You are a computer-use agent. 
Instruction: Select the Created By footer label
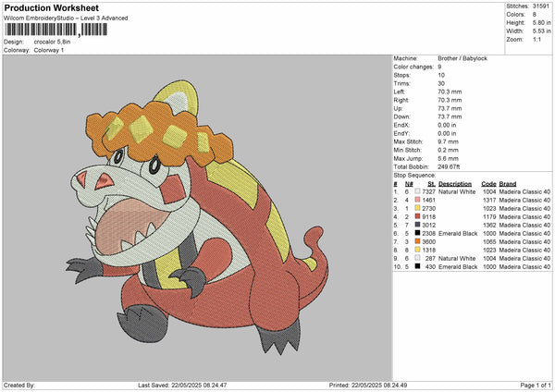pos(19,385)
